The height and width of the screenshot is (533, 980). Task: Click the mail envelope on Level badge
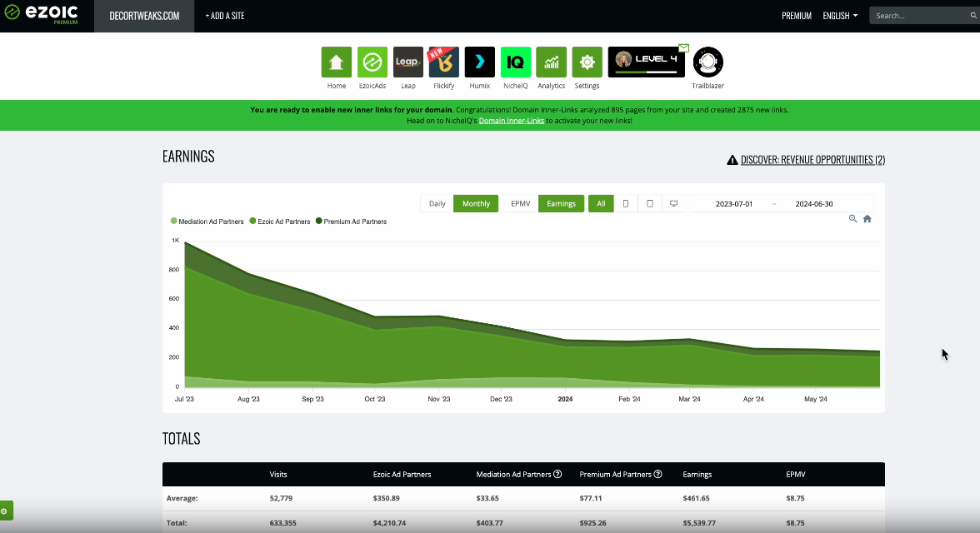[x=683, y=48]
